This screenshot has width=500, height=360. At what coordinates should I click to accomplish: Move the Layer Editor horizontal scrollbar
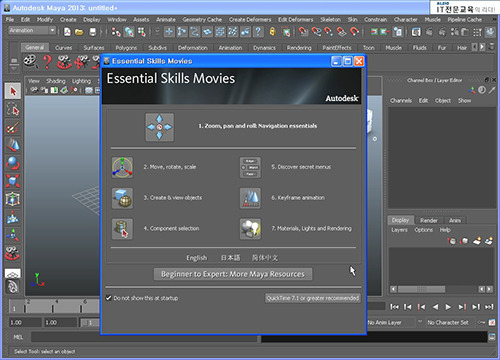pyautogui.click(x=422, y=289)
